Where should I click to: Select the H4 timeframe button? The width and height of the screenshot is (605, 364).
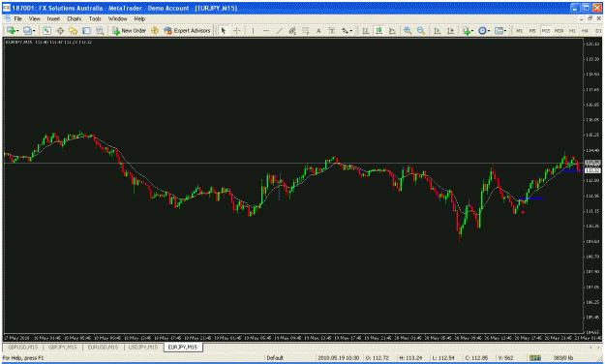click(x=585, y=30)
